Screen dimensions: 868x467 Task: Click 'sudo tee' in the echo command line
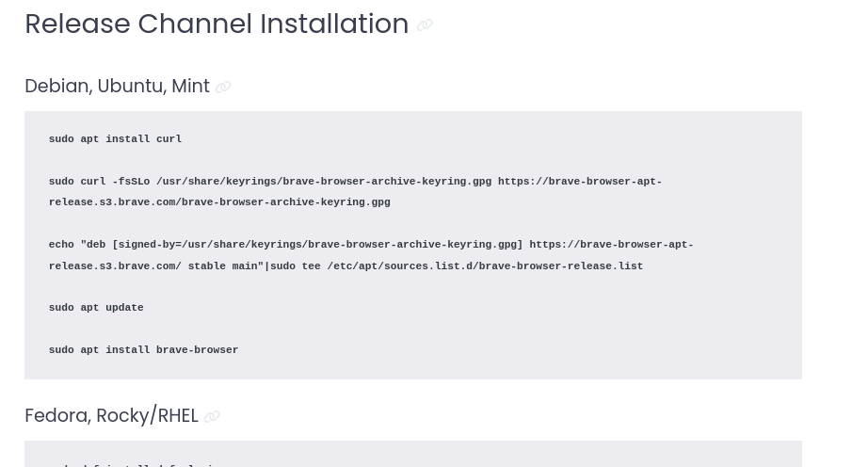coord(295,266)
